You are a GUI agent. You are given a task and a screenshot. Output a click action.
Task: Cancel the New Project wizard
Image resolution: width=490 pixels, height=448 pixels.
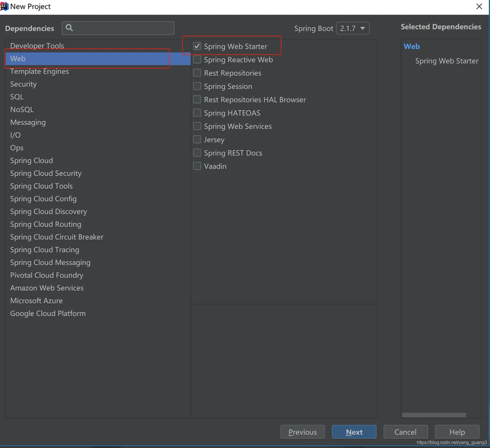[x=406, y=432]
